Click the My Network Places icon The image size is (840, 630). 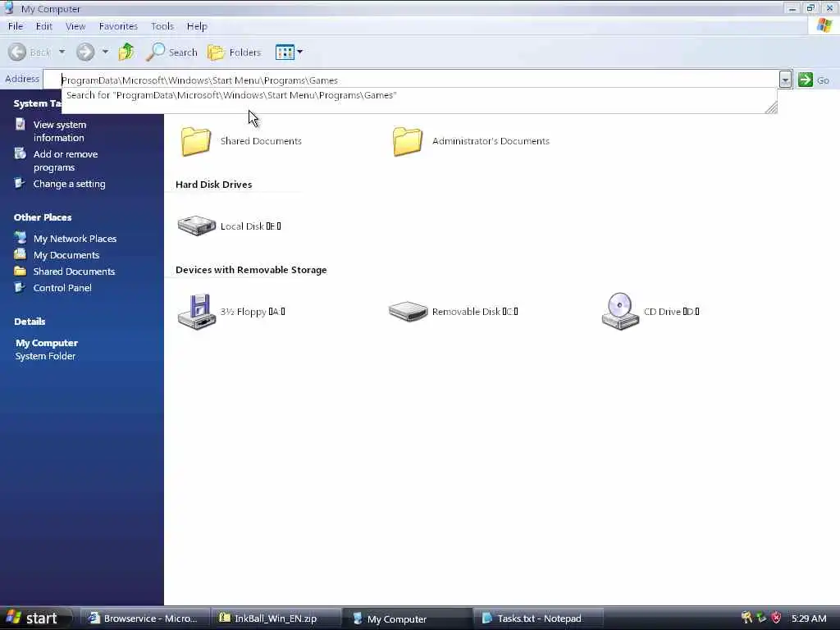coord(21,238)
